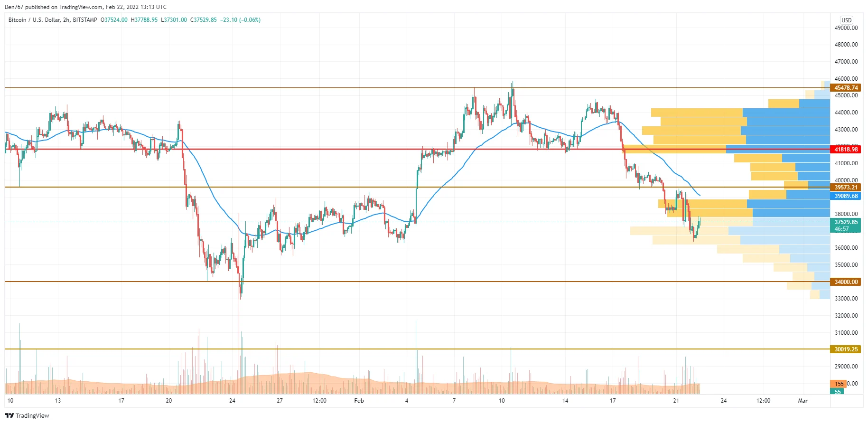Open the USD currency selector

[x=846, y=20]
